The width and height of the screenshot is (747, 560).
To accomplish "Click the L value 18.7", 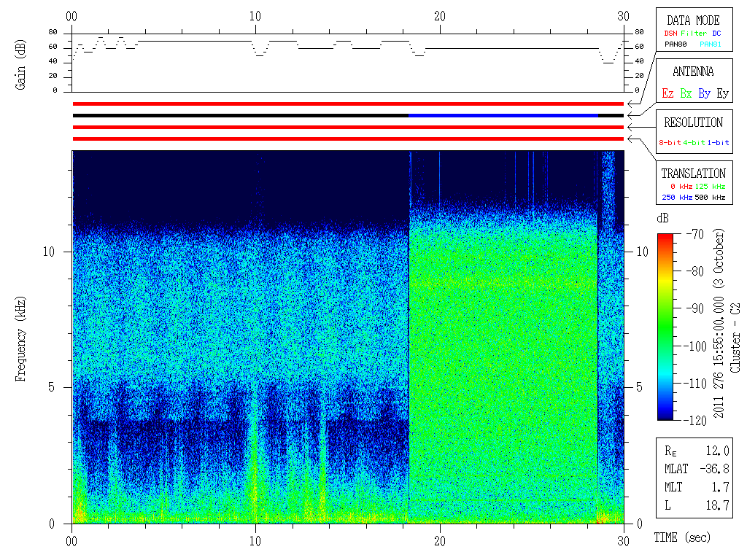I will coord(718,506).
